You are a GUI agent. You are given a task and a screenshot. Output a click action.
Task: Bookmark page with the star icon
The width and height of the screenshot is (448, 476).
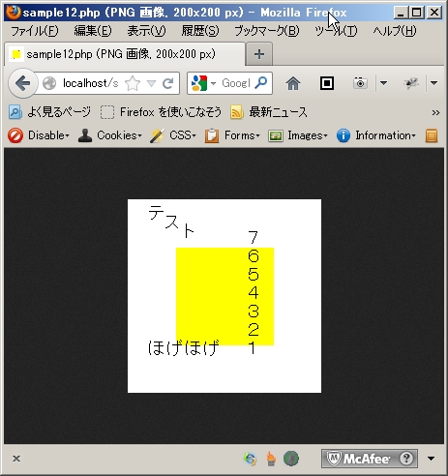pos(133,83)
